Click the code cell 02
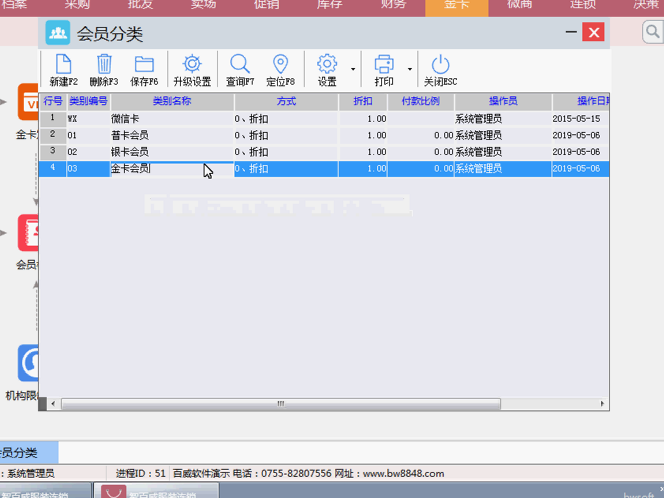664x498 pixels. (x=88, y=152)
